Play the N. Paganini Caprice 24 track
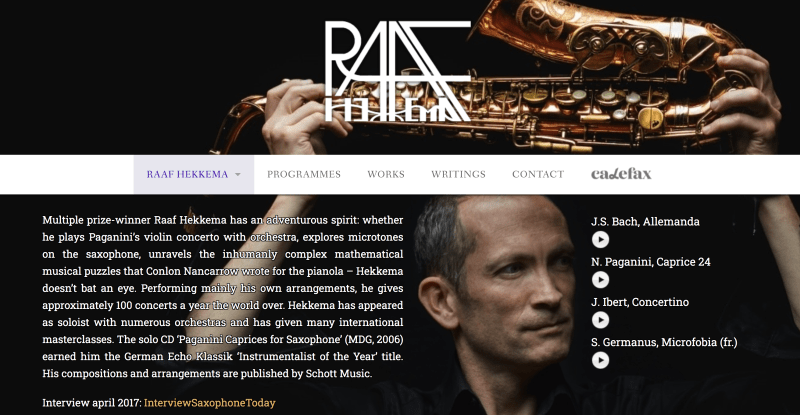The height and width of the screenshot is (415, 800). pyautogui.click(x=600, y=280)
